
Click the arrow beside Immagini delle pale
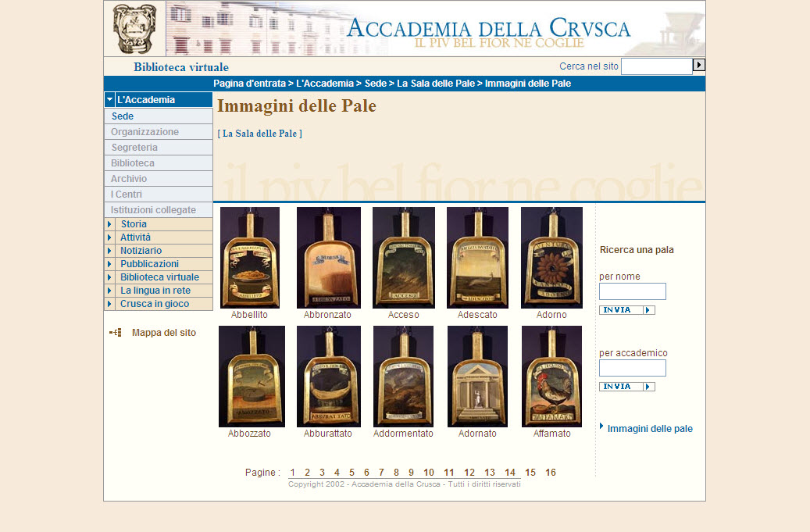tap(601, 426)
